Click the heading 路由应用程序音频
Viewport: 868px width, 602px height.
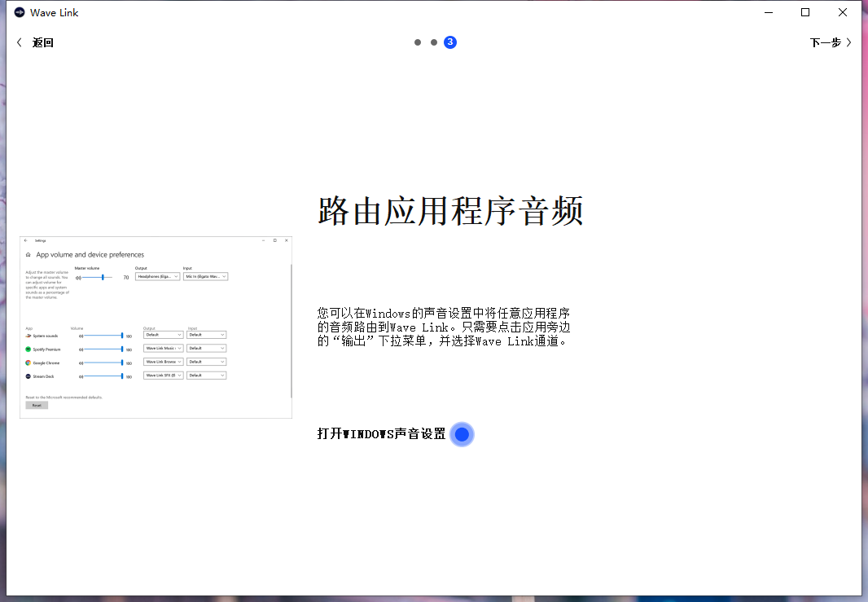[450, 211]
